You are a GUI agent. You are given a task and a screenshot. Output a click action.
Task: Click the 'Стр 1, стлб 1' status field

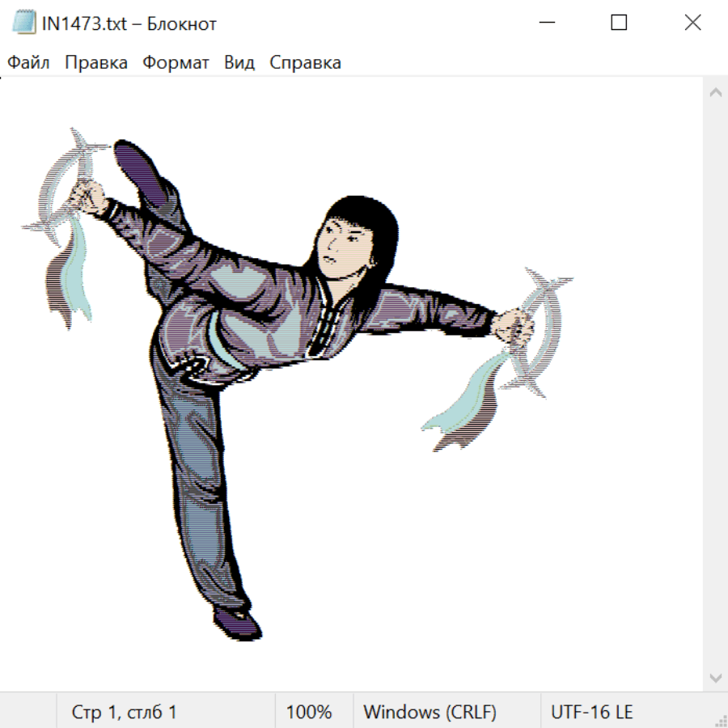(124, 712)
